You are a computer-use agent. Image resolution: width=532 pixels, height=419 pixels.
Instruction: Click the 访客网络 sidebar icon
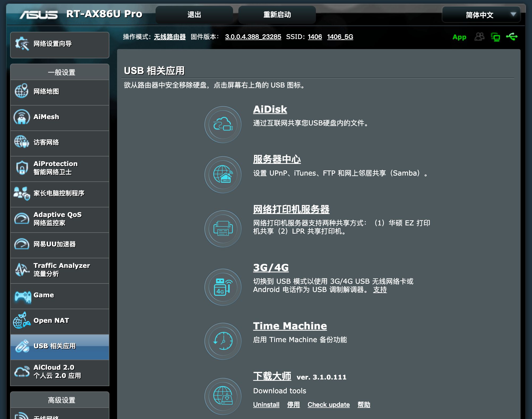tap(22, 142)
